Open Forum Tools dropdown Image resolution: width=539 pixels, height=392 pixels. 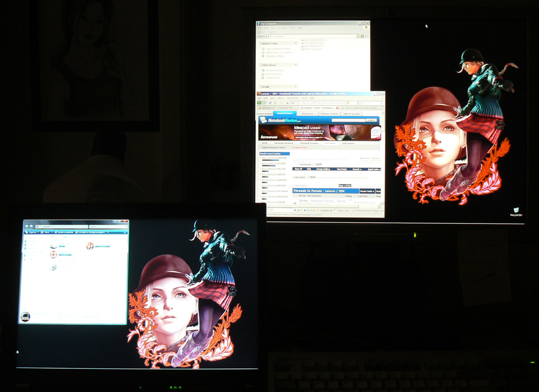[367, 191]
